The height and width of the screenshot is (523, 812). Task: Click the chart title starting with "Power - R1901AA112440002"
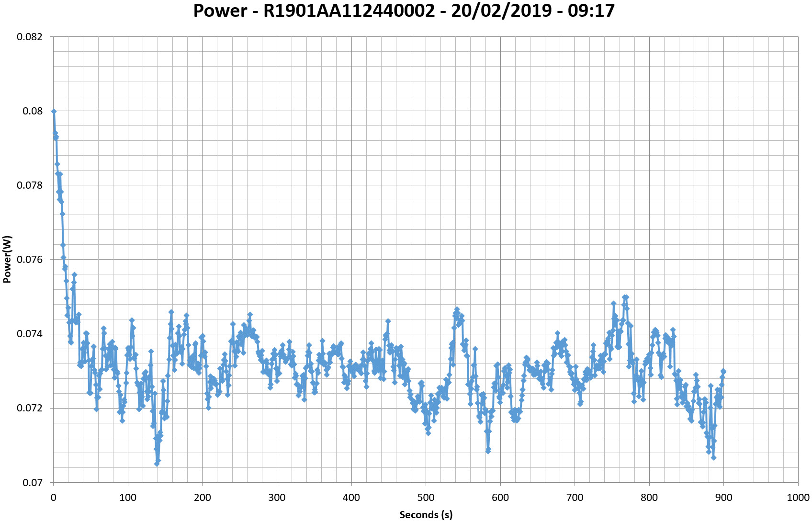pos(404,11)
